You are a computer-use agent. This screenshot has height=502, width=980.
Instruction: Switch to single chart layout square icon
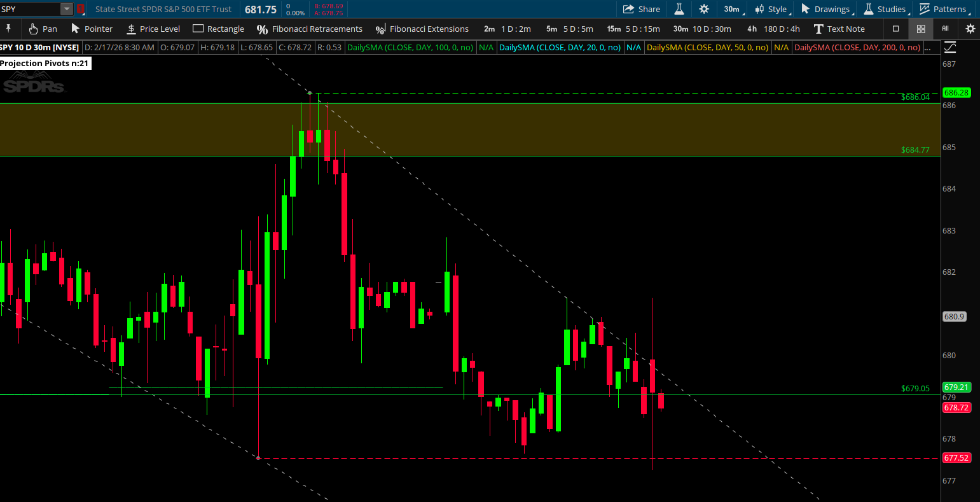click(x=896, y=29)
